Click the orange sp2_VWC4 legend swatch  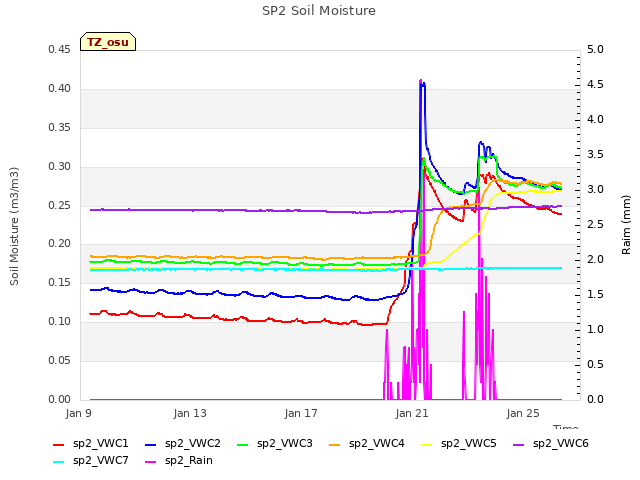point(335,445)
